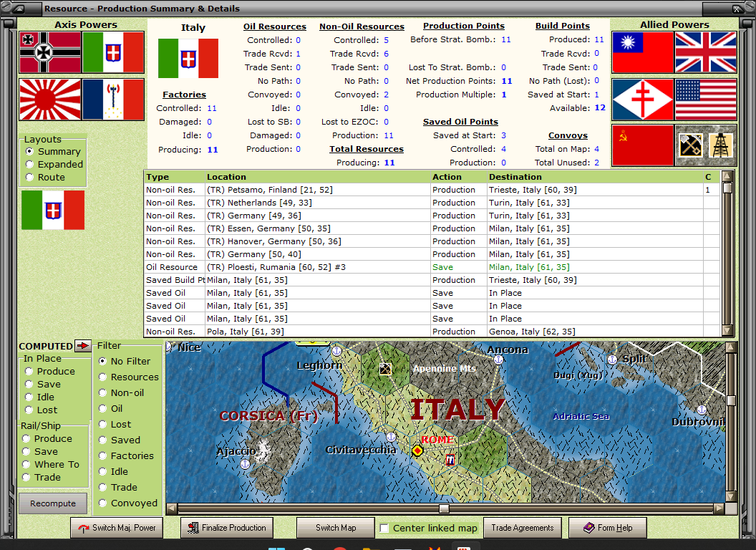Filter list by Factories

(102, 455)
